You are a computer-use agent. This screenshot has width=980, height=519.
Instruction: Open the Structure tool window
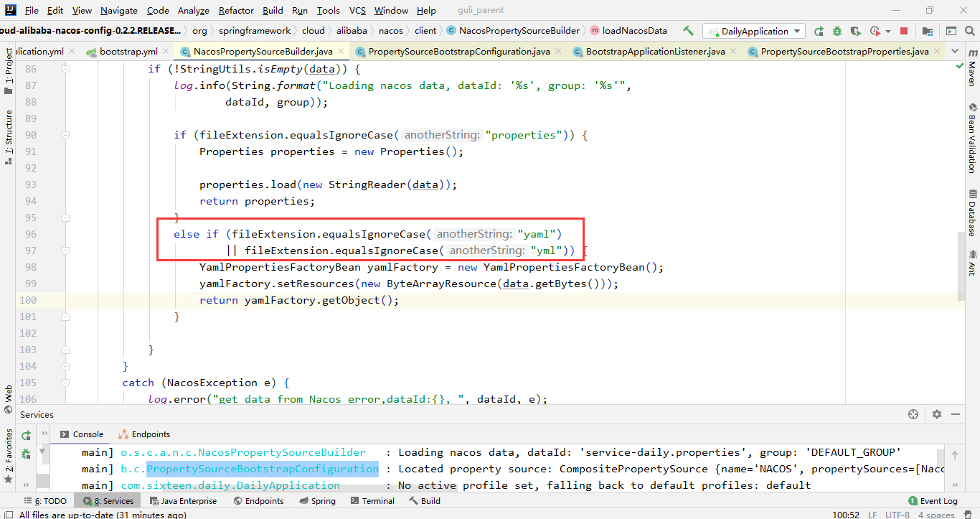point(9,137)
